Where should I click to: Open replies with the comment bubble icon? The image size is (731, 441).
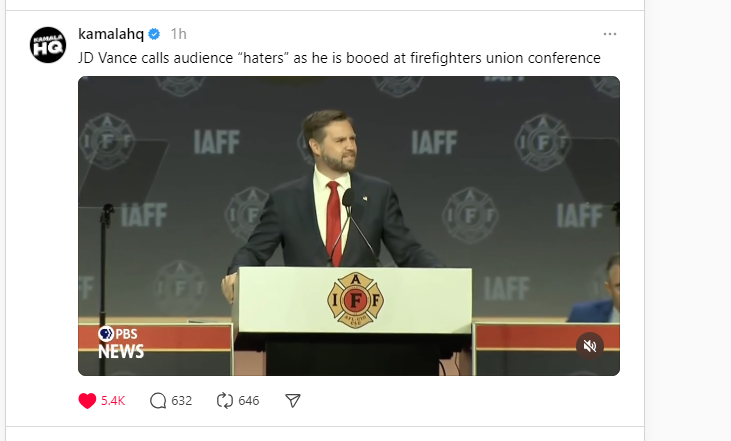tap(158, 400)
